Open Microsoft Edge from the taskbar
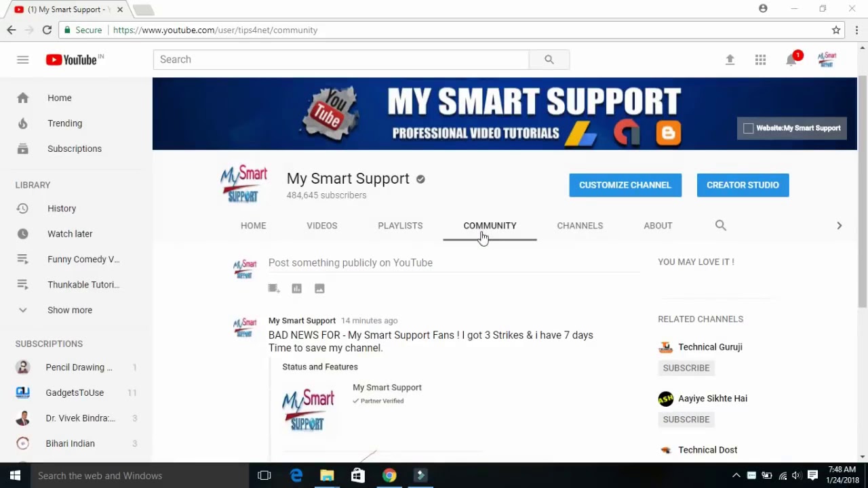The width and height of the screenshot is (868, 488). (x=296, y=475)
